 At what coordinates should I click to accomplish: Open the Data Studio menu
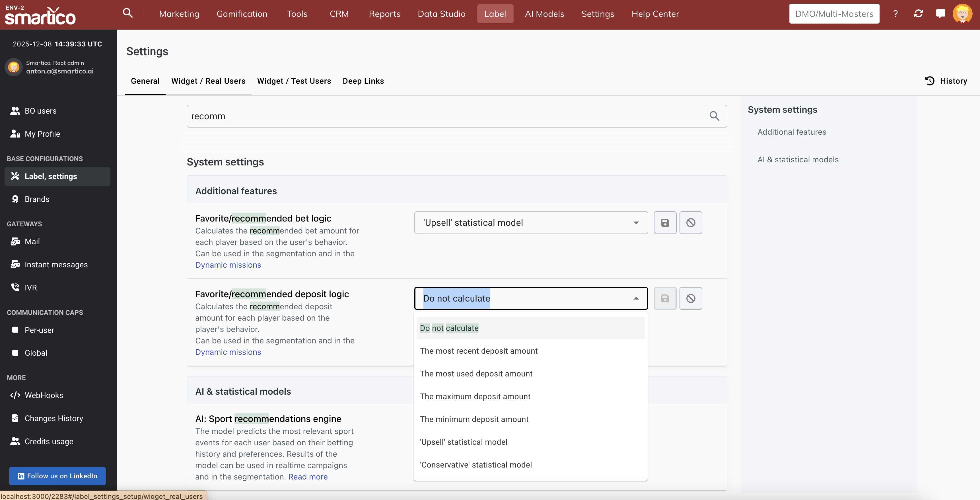click(x=441, y=14)
